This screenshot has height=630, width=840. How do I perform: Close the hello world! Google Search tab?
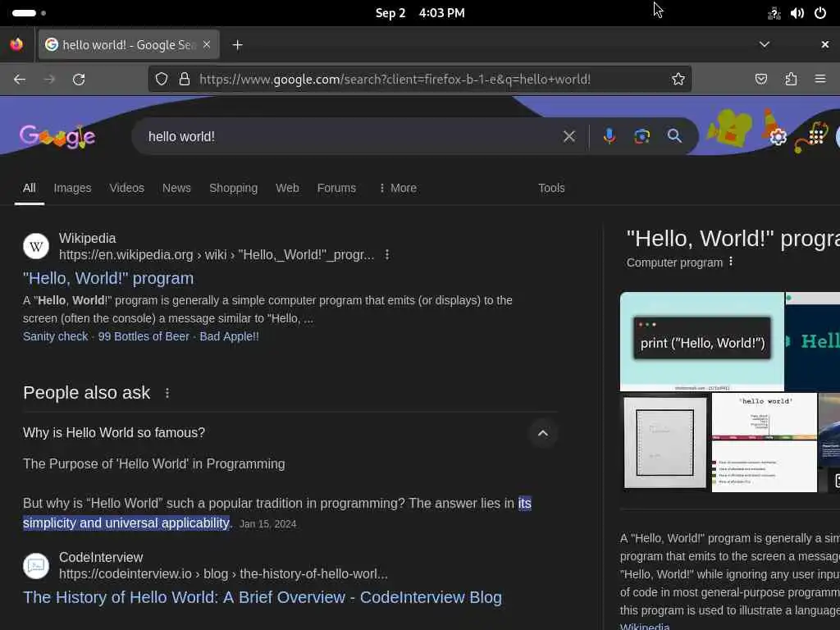[x=207, y=44]
